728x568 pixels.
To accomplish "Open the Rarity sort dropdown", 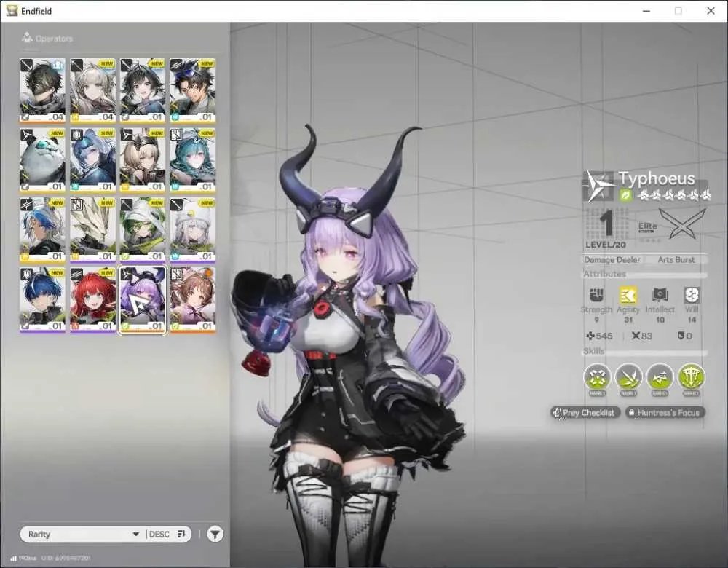I will click(83, 534).
